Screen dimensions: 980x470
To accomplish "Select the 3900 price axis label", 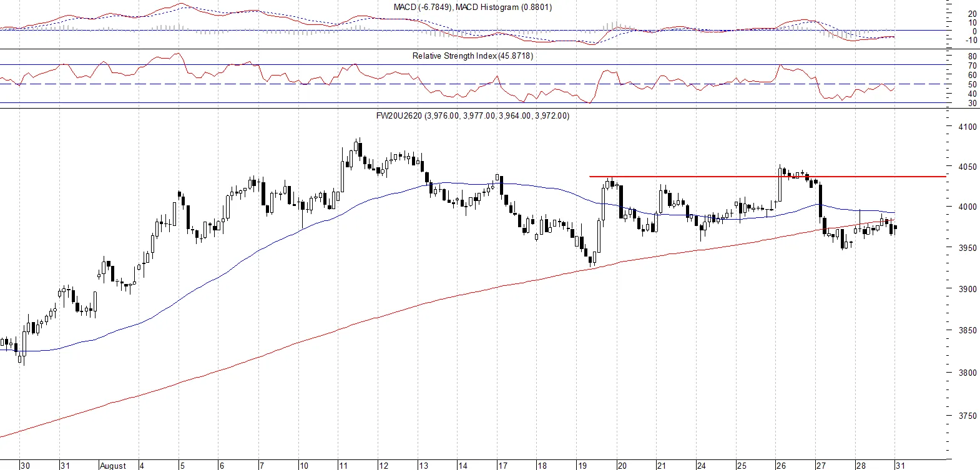I will (x=968, y=290).
